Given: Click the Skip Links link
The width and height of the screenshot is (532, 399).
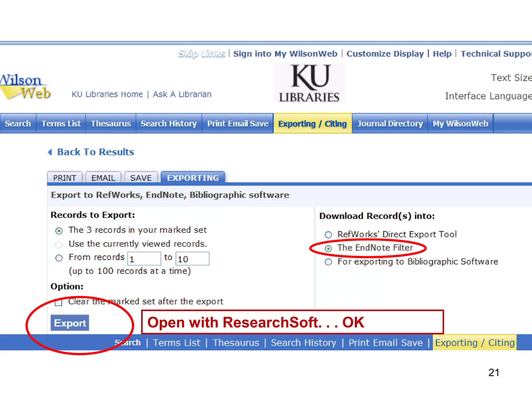Looking at the screenshot, I should tap(202, 54).
